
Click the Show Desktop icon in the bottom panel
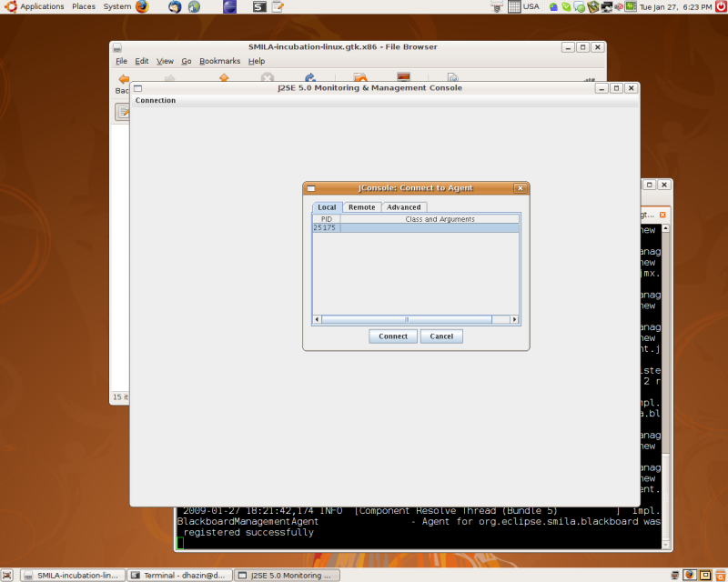(x=7, y=576)
